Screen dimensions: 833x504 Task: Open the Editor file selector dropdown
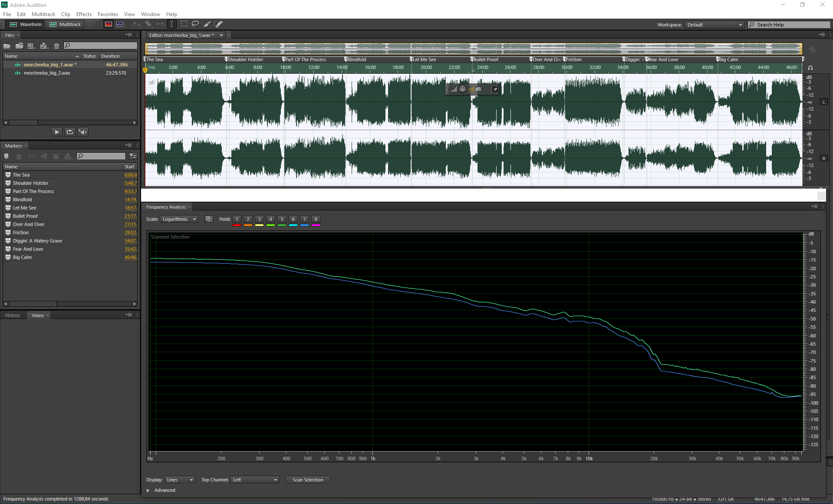click(221, 35)
